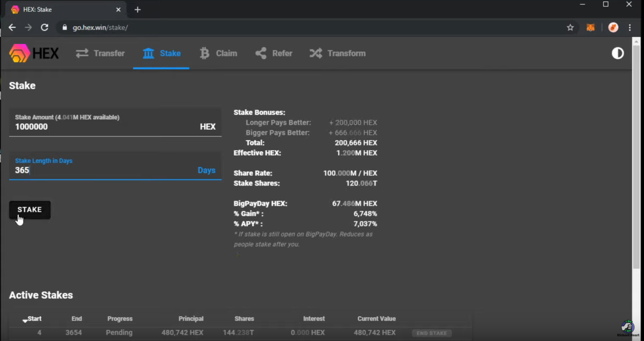
Task: Click the Shares column header
Action: click(244, 319)
